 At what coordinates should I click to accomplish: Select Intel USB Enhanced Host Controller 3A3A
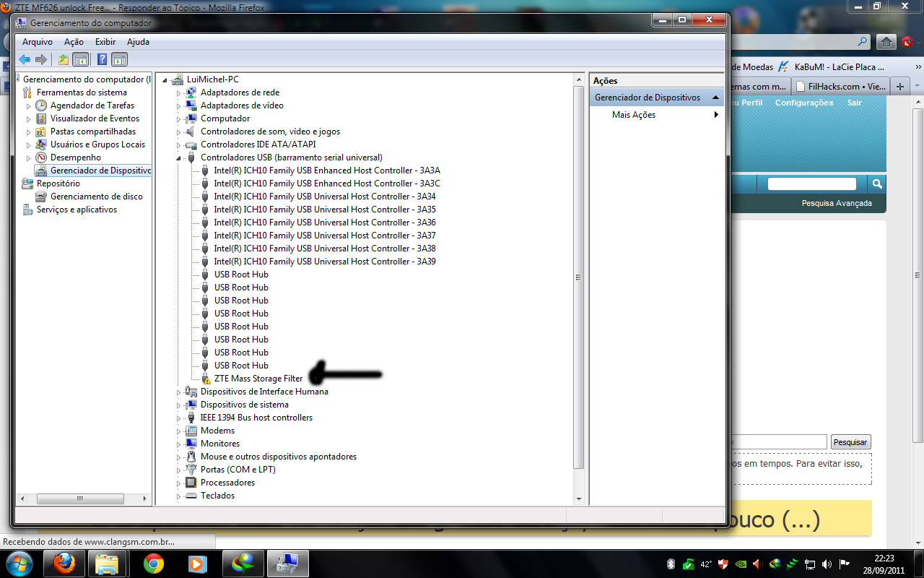coord(327,171)
